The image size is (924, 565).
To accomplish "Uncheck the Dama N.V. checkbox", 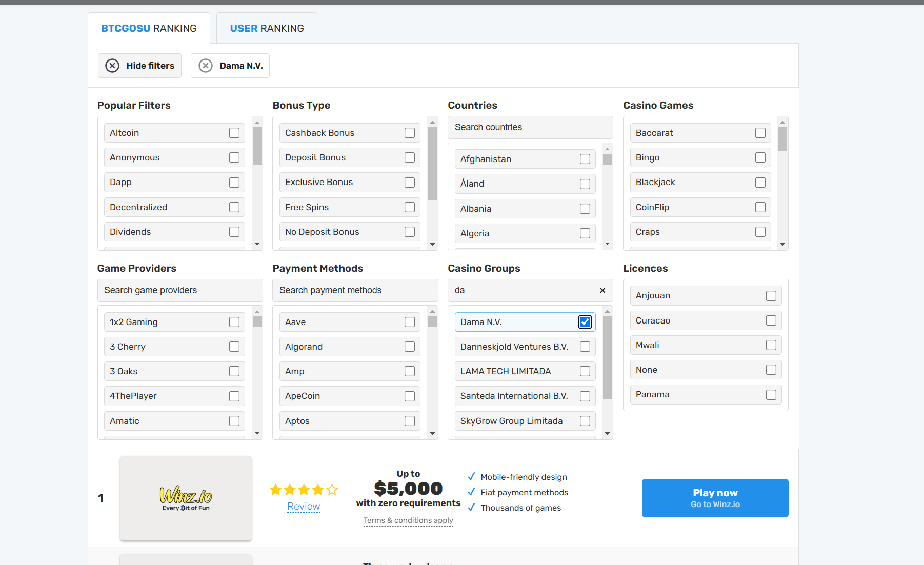I will tap(585, 322).
